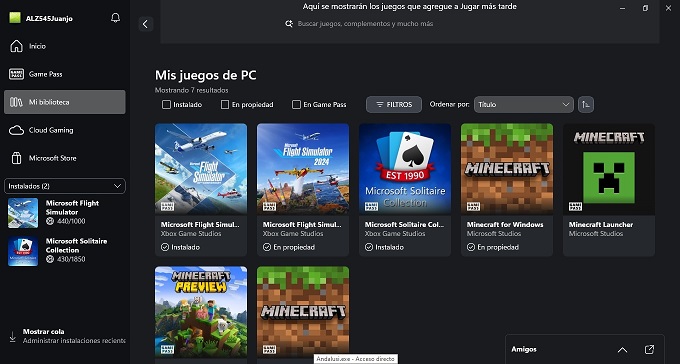Open the Ordenar por Título dropdown
Viewport: 680px width, 364px height.
523,105
